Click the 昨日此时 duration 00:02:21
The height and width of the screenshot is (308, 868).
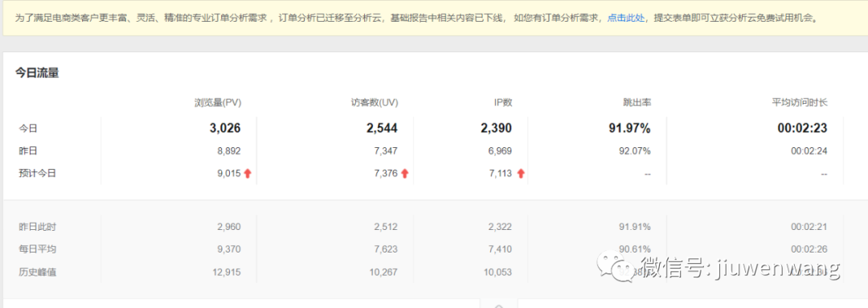[x=809, y=227]
